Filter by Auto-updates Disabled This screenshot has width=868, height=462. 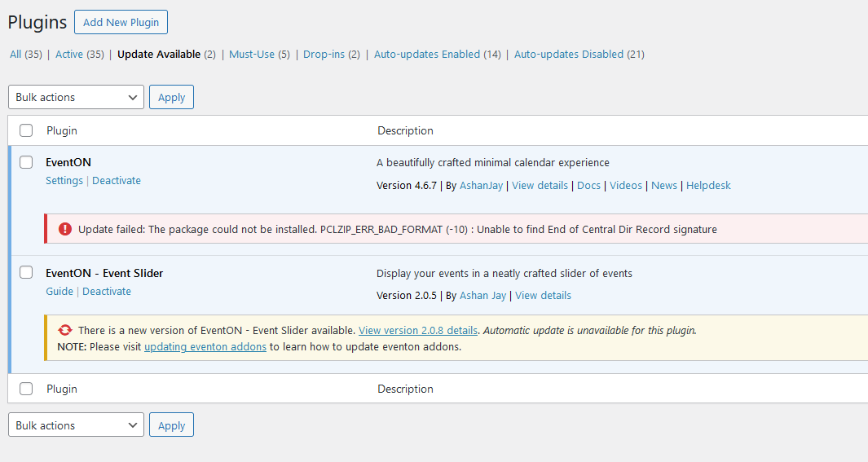569,55
